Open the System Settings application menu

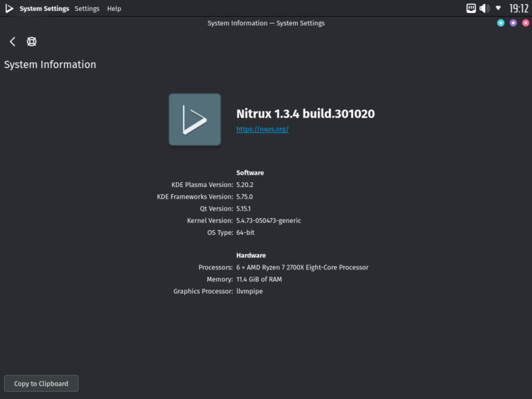(x=44, y=8)
